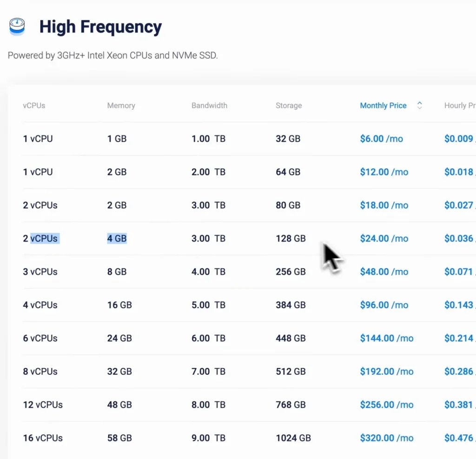Click the '48 GB' memory cell
The image size is (476, 459).
[119, 405]
